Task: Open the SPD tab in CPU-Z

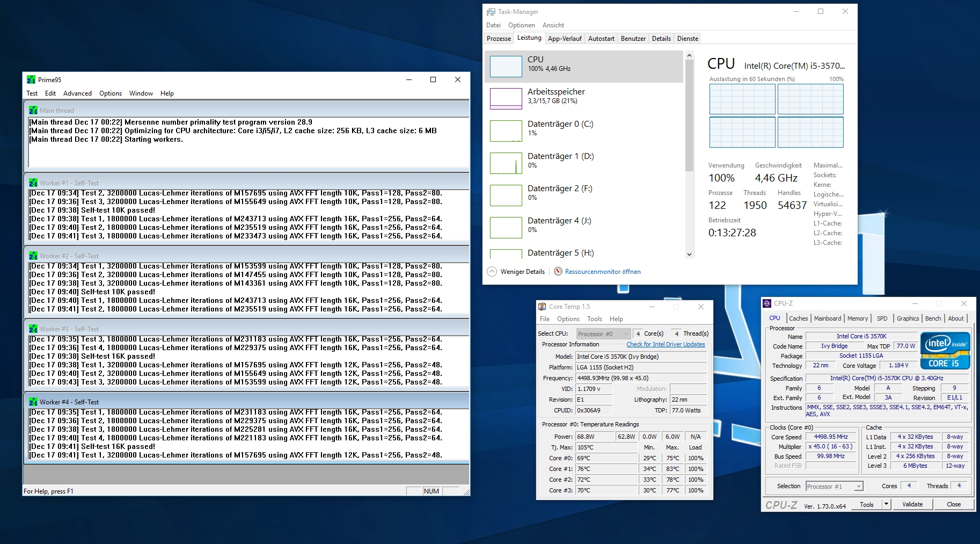Action: click(x=882, y=318)
